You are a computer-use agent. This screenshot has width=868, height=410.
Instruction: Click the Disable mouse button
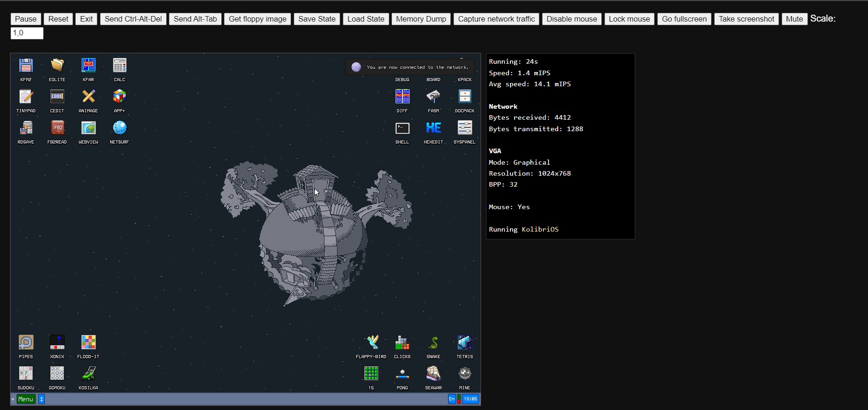pos(571,19)
